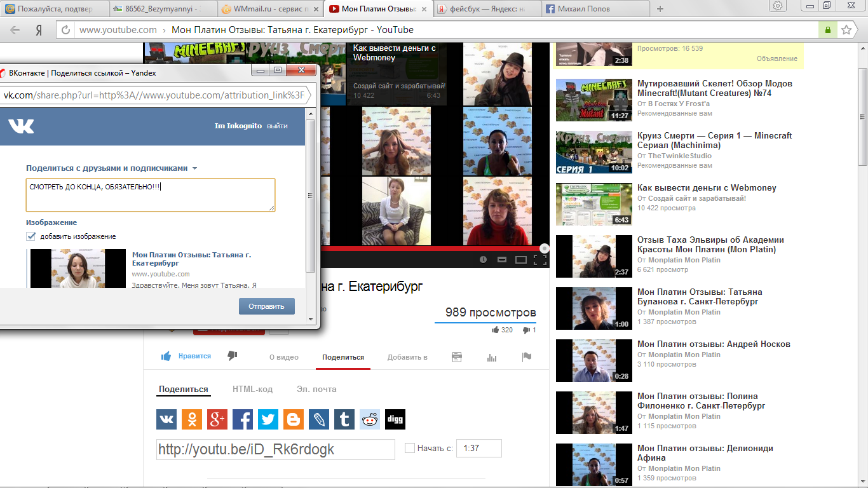
Task: Switch the player to theater mode
Action: pos(520,259)
